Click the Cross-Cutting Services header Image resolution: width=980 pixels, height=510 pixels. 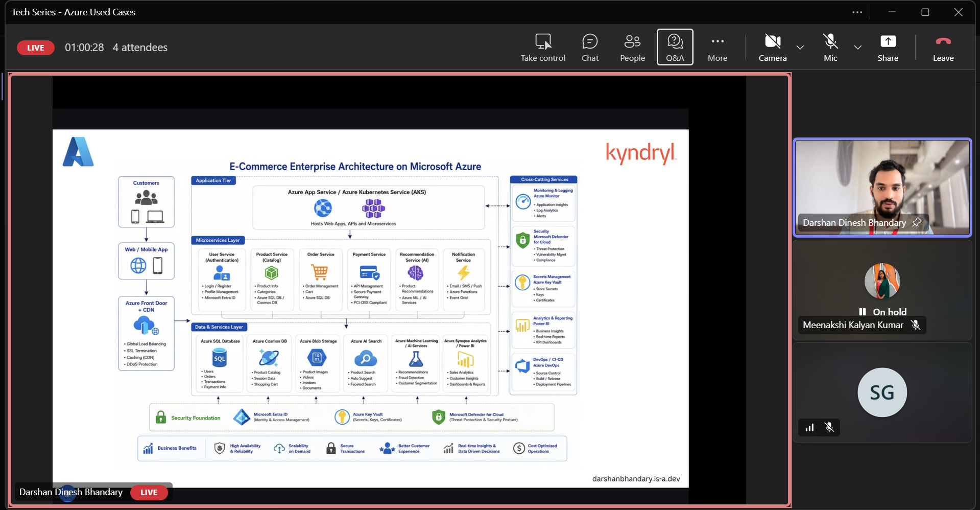pyautogui.click(x=544, y=179)
